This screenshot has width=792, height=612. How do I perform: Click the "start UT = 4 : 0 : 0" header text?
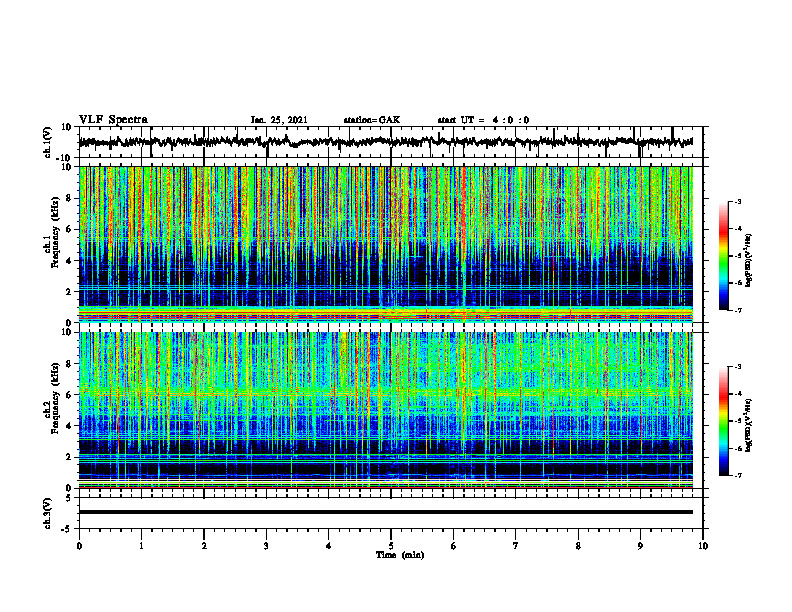coord(483,120)
